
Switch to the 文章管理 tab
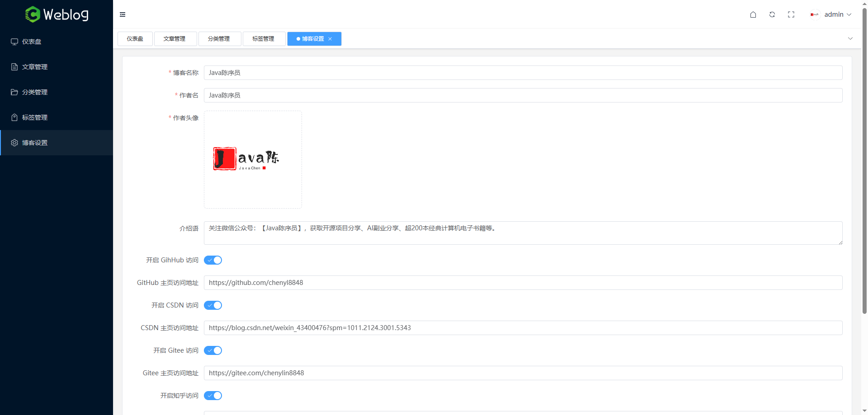[175, 39]
